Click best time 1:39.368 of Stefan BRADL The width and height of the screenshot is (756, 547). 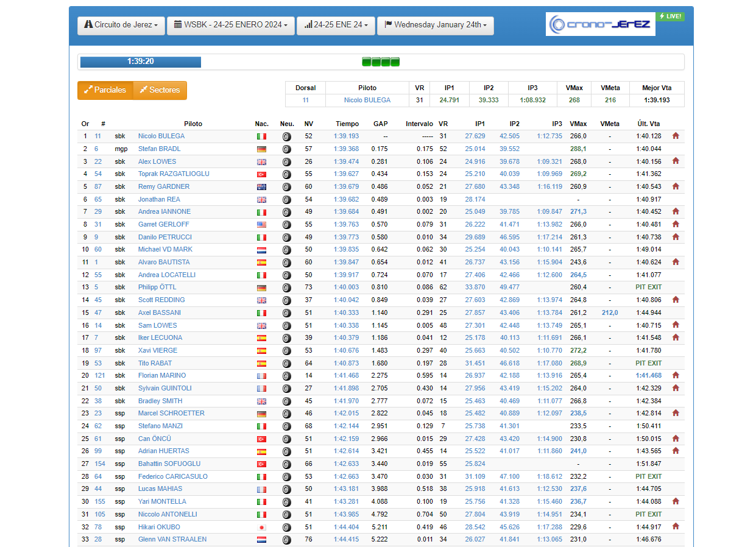[x=346, y=149]
